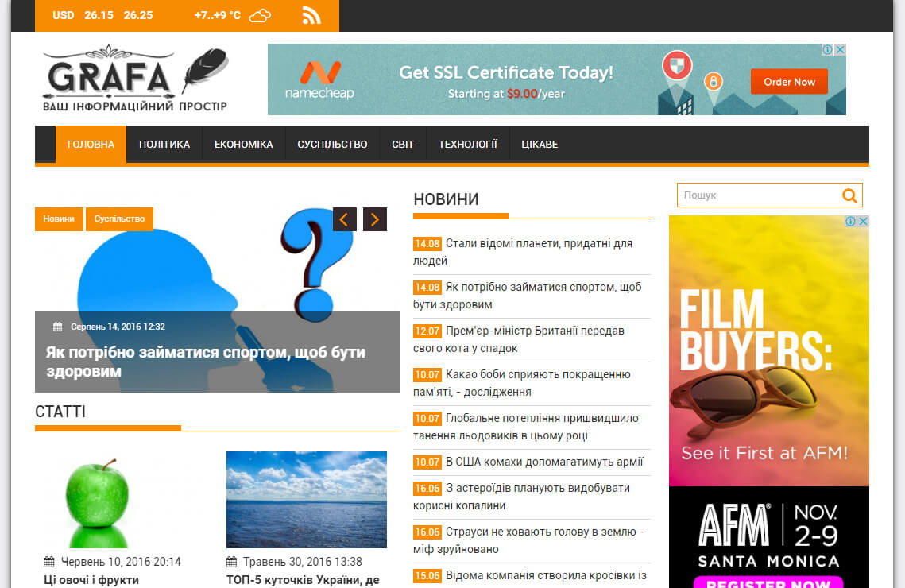Open news about Britain's prime minister's cat

click(519, 339)
